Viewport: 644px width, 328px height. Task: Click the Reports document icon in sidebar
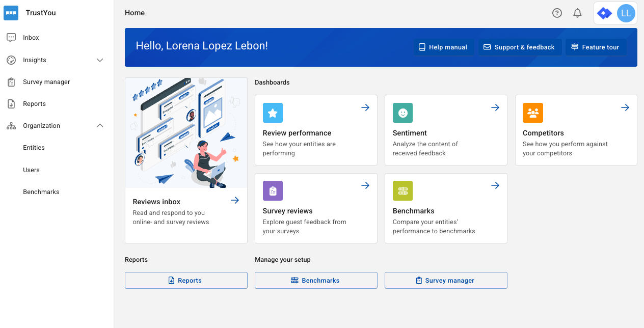(x=11, y=104)
